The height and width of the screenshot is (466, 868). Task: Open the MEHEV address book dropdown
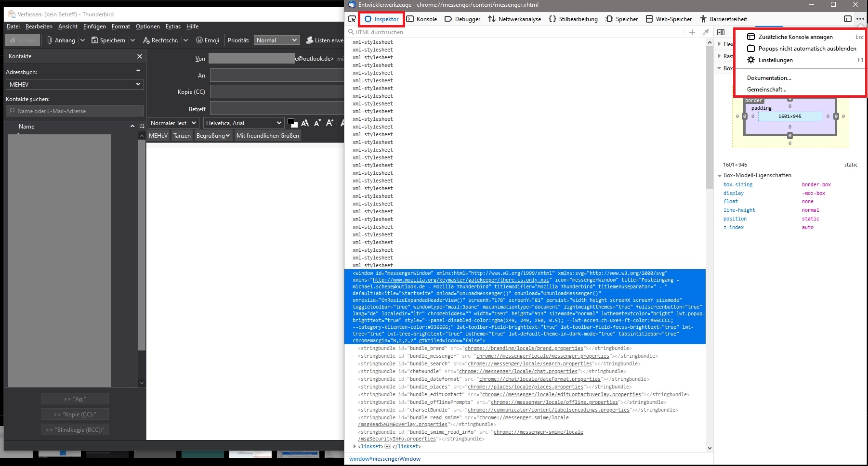(75, 84)
